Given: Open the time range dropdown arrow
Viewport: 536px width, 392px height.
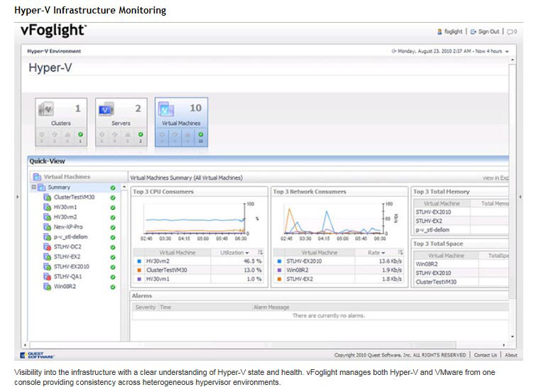Looking at the screenshot, I should [x=507, y=51].
